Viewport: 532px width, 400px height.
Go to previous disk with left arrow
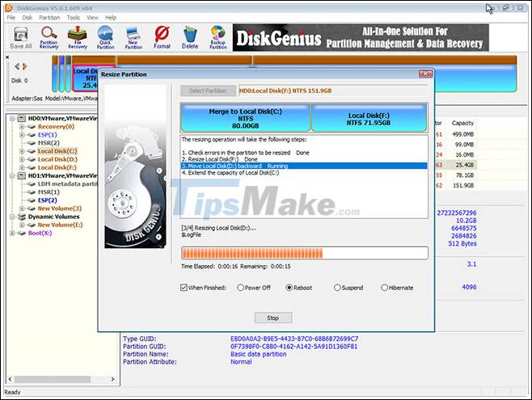17,66
